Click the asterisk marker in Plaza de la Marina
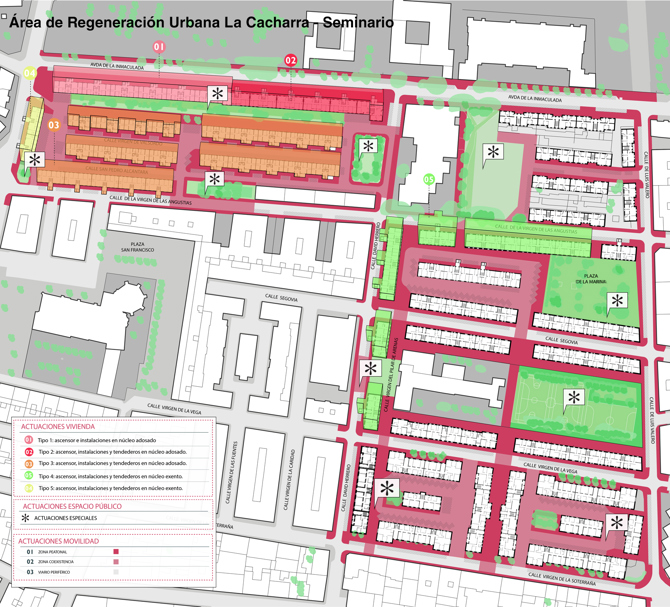The image size is (670, 607). tap(617, 300)
